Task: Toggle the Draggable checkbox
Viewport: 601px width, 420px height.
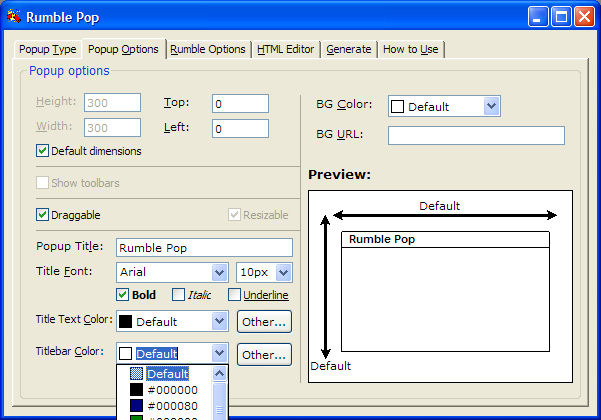Action: pyautogui.click(x=43, y=215)
